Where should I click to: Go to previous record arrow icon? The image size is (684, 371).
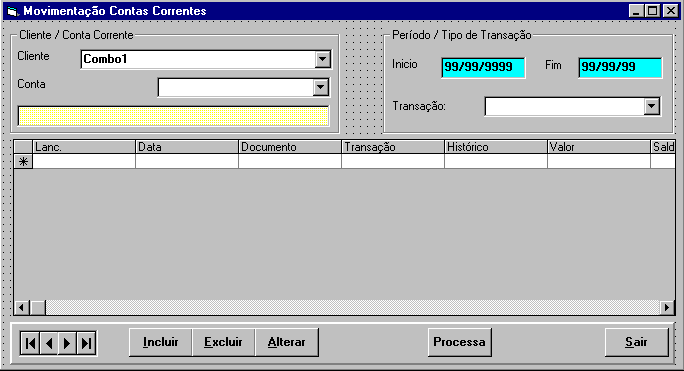49,343
